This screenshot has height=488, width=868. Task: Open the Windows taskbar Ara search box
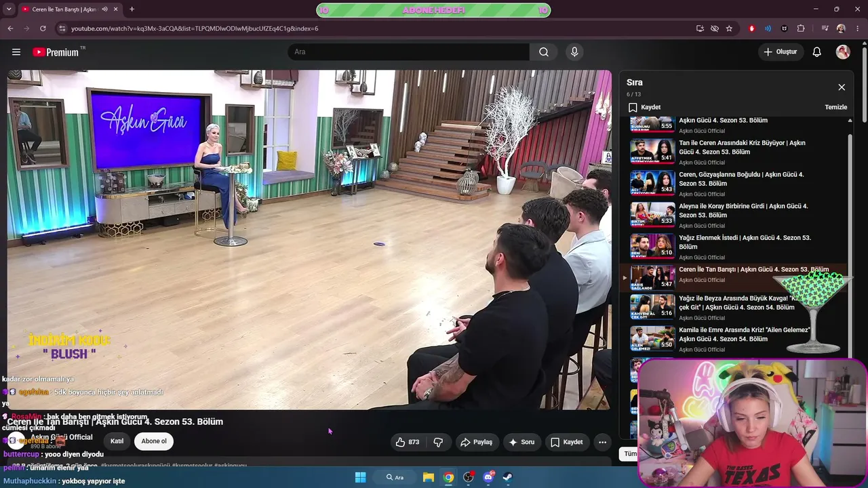point(395,477)
